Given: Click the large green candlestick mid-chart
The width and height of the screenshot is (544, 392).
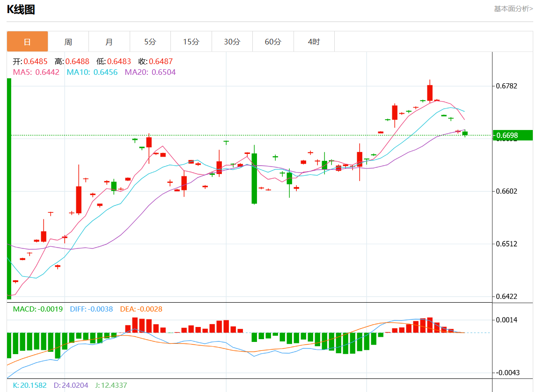Looking at the screenshot, I should point(254,178).
